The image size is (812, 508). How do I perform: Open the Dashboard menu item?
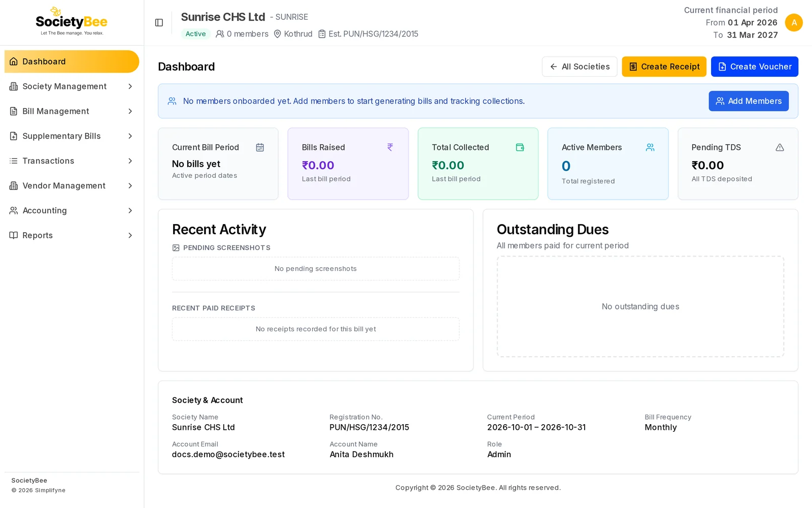72,61
